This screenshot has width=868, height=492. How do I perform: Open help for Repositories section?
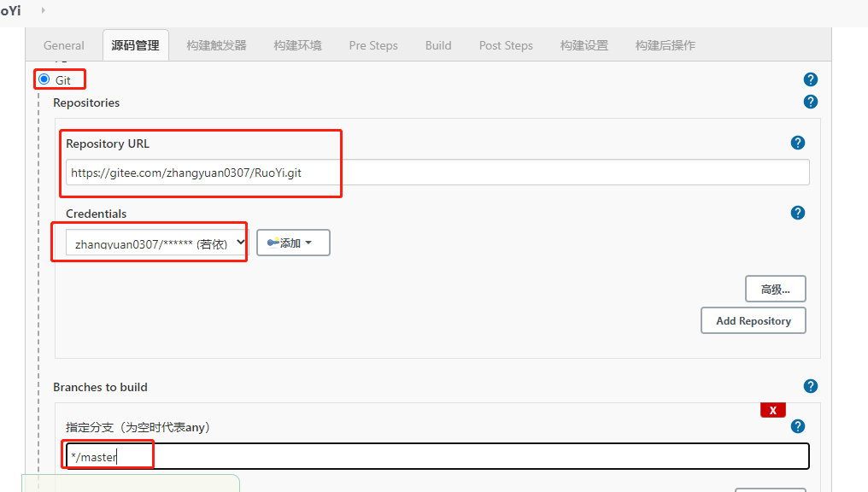click(x=811, y=102)
